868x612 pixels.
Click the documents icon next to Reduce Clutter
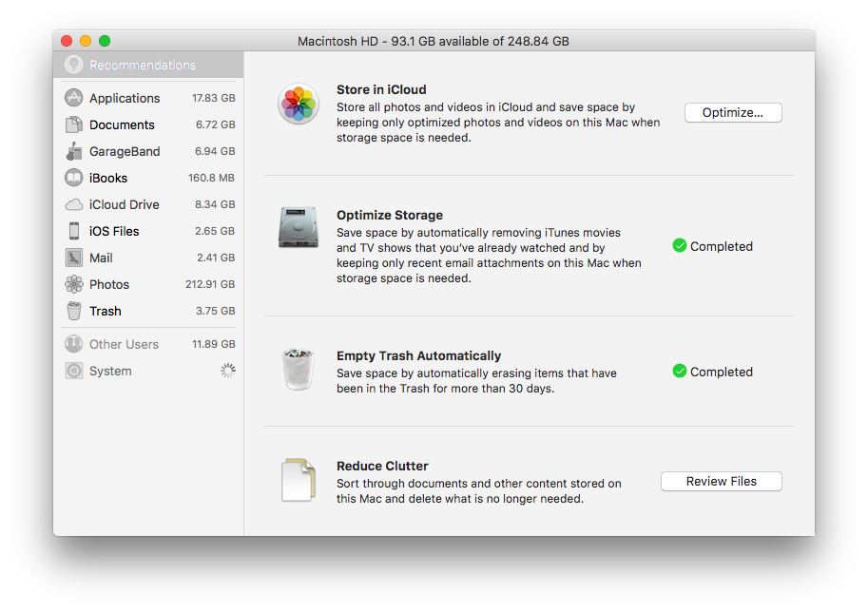[298, 479]
